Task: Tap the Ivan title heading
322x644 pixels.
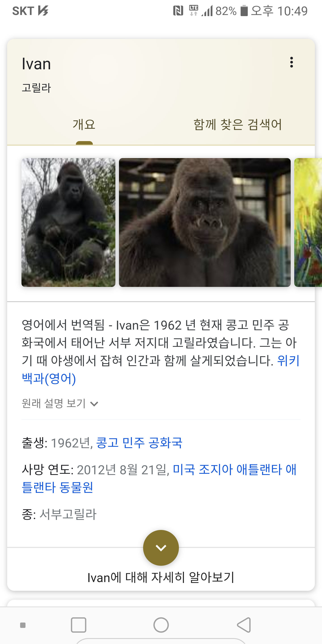Action: [x=36, y=64]
